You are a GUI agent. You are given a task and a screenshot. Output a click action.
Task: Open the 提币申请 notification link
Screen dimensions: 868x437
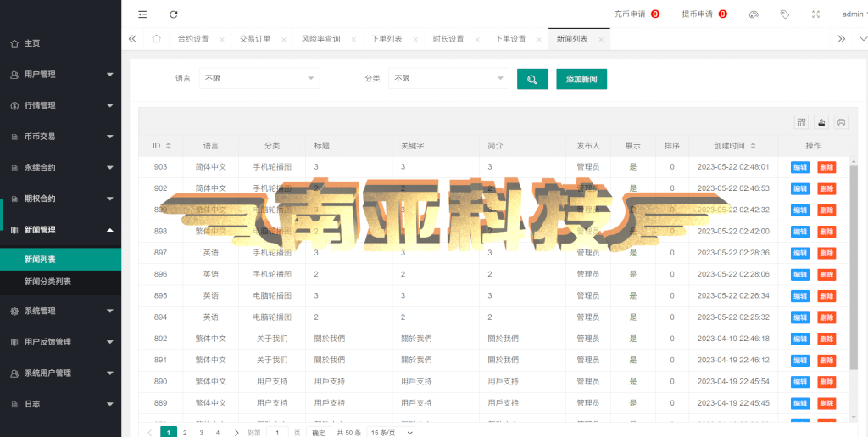click(x=704, y=14)
